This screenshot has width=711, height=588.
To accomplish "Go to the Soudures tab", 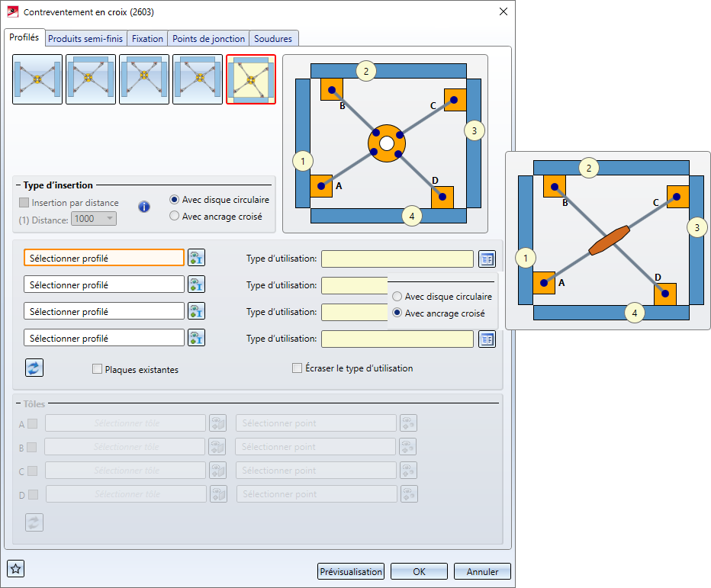I will tap(272, 39).
